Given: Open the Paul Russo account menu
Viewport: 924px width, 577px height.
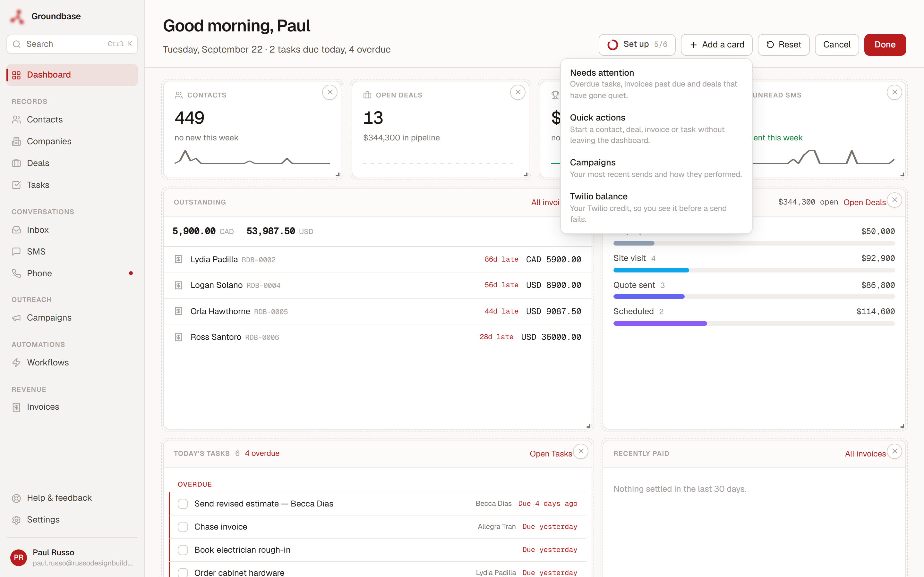Looking at the screenshot, I should pos(72,557).
